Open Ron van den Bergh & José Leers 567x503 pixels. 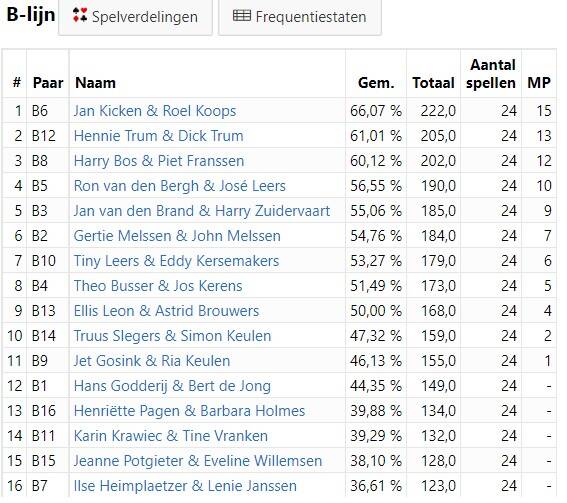point(180,186)
